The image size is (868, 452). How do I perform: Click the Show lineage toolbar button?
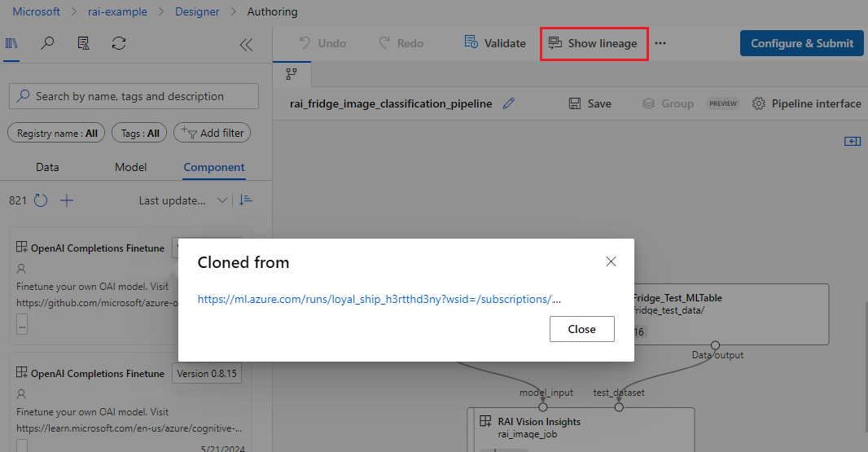pyautogui.click(x=593, y=43)
